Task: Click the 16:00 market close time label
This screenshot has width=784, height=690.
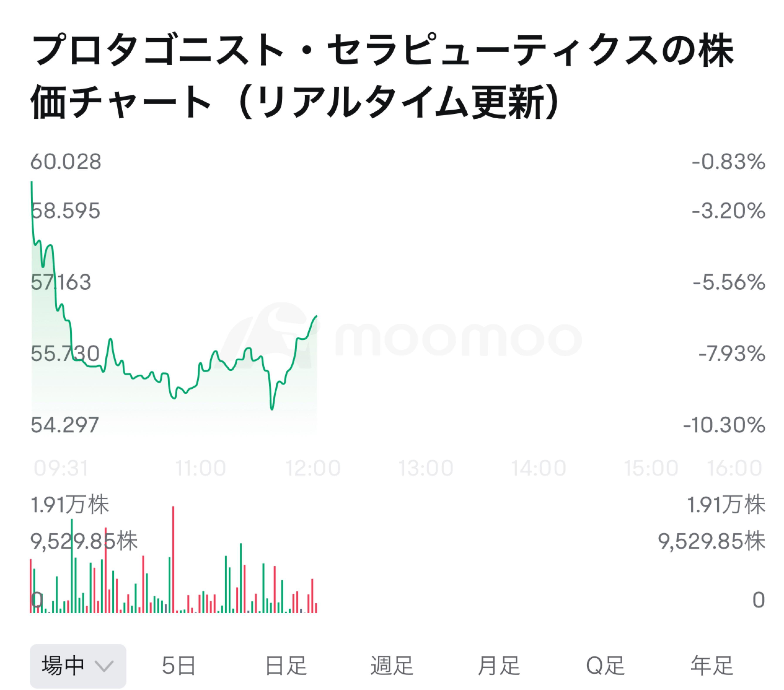Action: 734,468
